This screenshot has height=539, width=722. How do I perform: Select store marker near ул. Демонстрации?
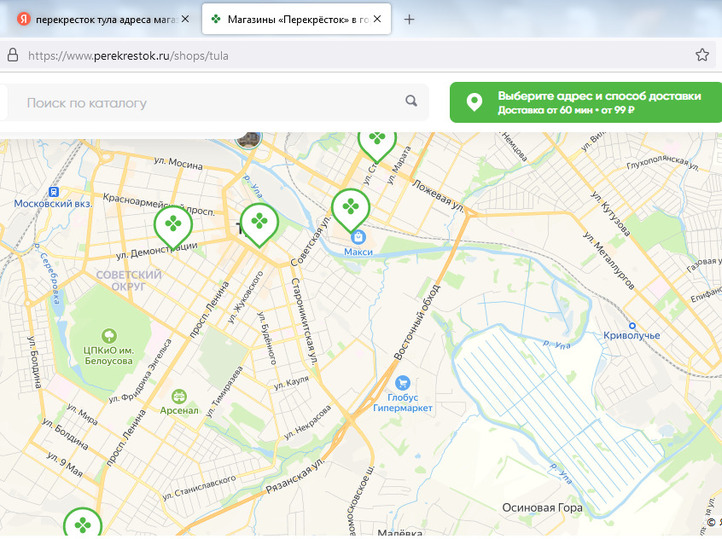(173, 226)
